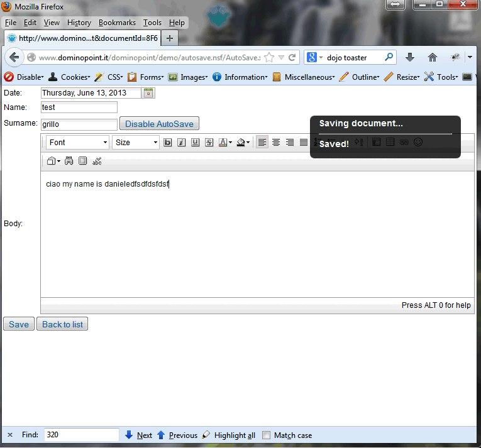The width and height of the screenshot is (481, 448).
Task: Reload the page
Action: coord(292,57)
